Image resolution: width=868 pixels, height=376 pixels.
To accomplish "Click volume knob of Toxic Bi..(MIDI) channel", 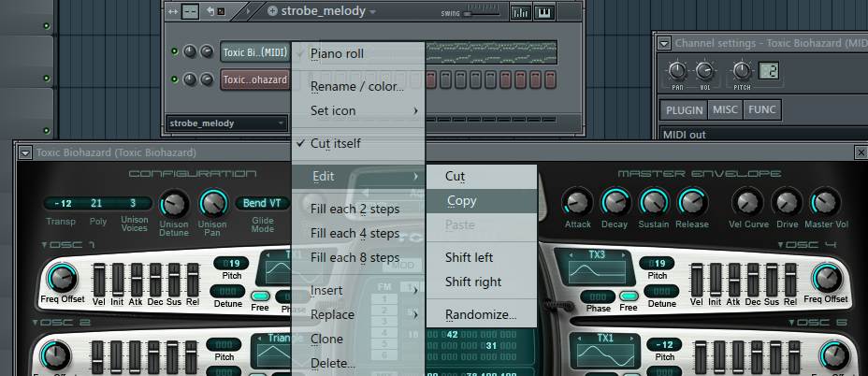I will [207, 52].
